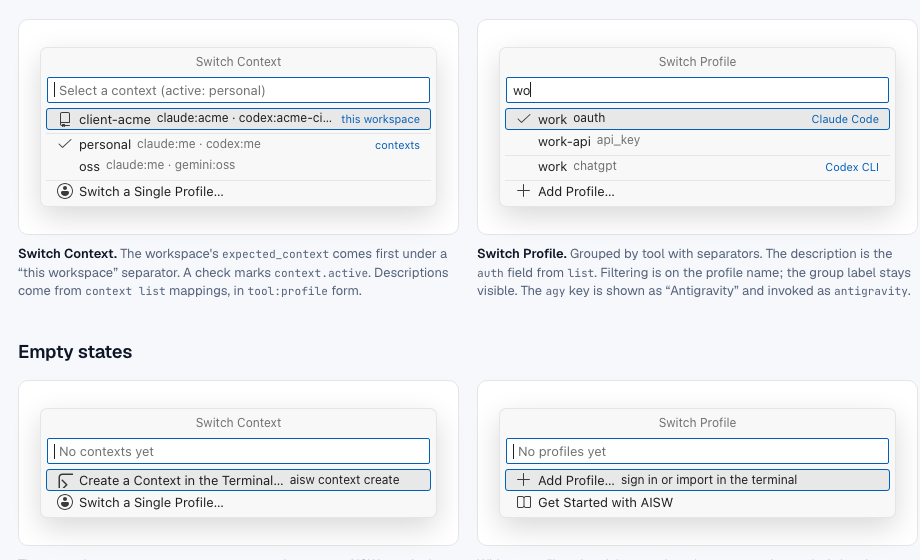Select Add Profile... sign in or import

[697, 480]
